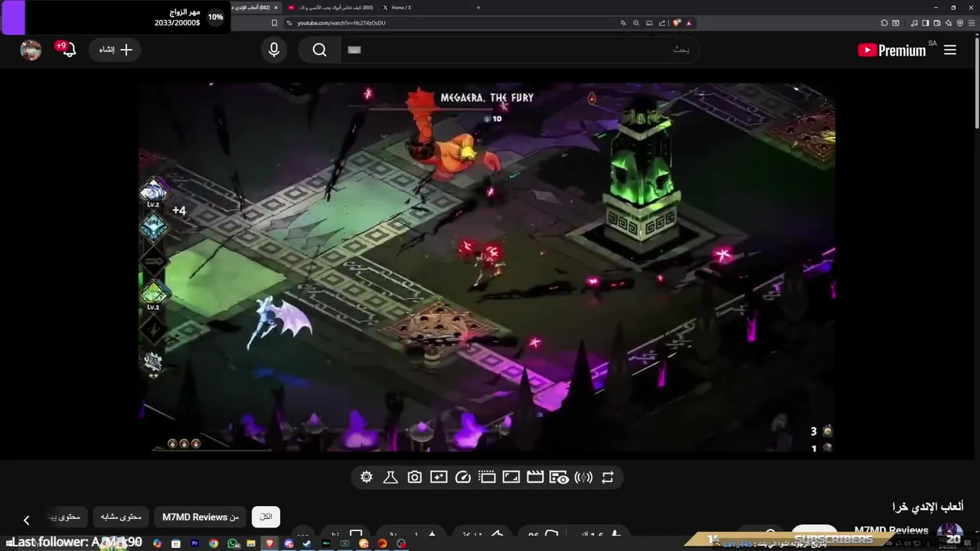Click the magnifier search button
This screenshot has width=980, height=551.
click(319, 50)
